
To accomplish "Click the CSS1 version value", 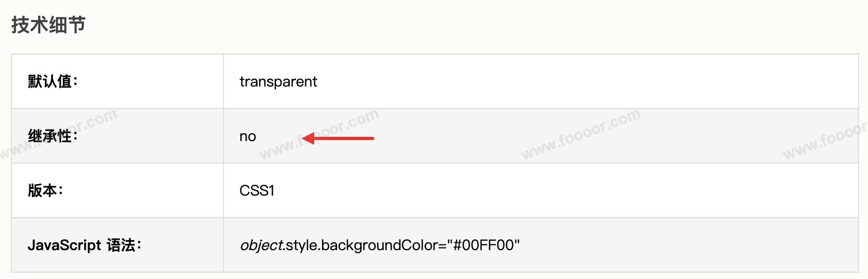I will (x=257, y=191).
